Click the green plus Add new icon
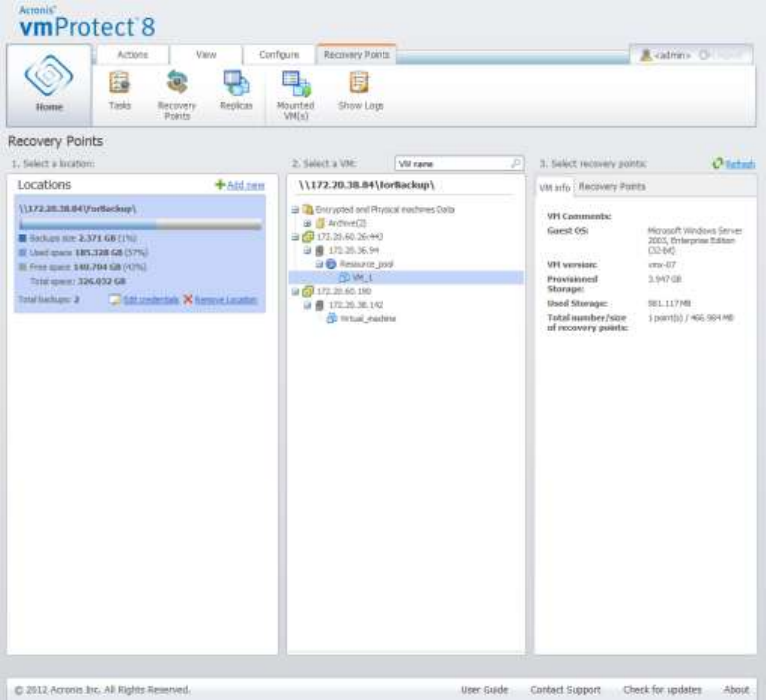766x700 pixels. [x=220, y=184]
